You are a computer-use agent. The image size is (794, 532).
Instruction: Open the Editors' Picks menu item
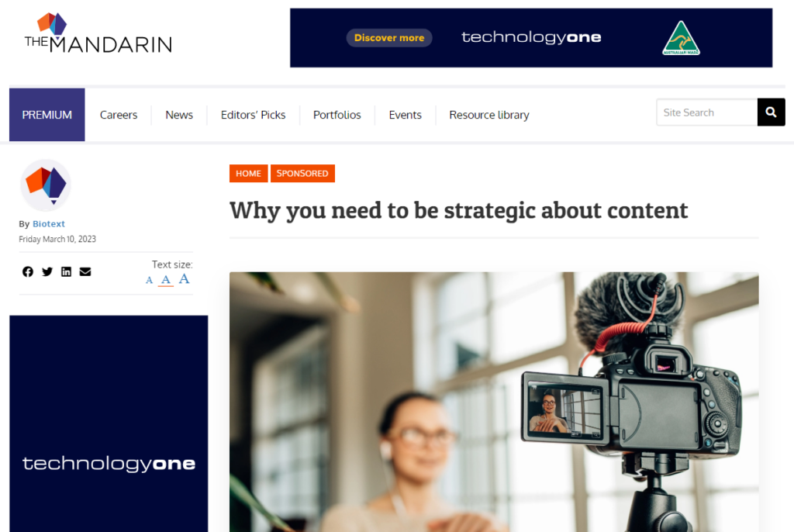[254, 115]
